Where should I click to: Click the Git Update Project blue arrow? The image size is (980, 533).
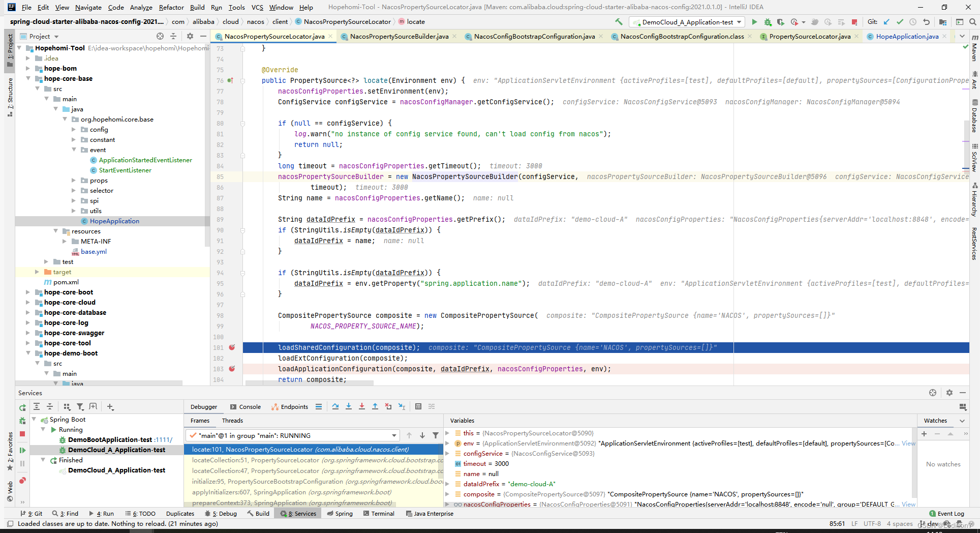(886, 22)
